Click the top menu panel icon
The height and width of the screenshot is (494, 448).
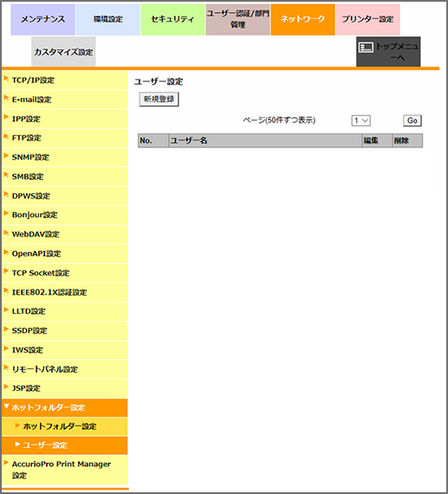[366, 48]
